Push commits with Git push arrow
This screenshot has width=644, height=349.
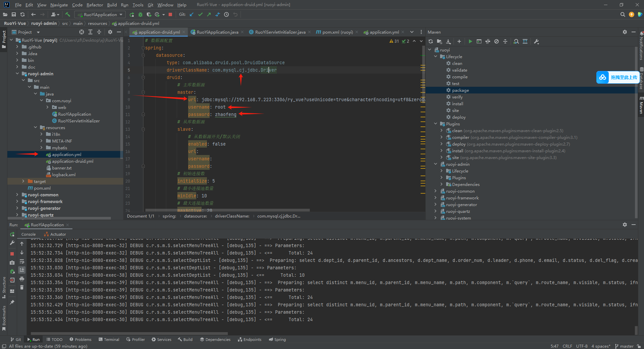tap(209, 14)
